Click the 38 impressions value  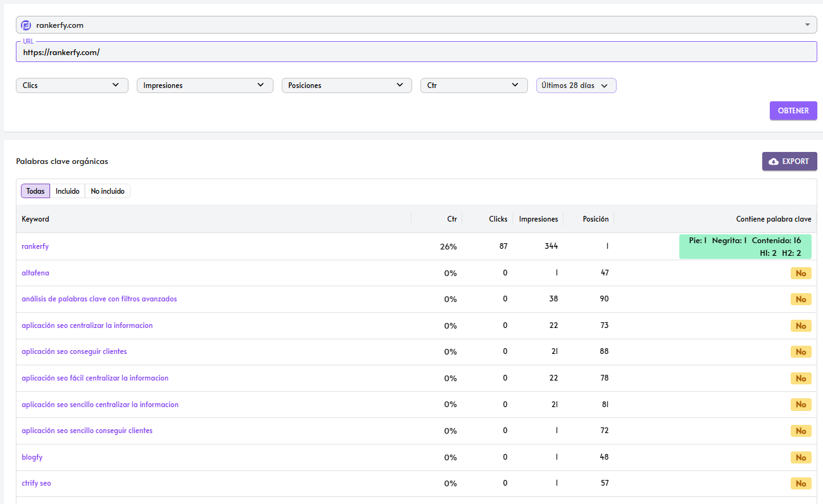pyautogui.click(x=554, y=299)
